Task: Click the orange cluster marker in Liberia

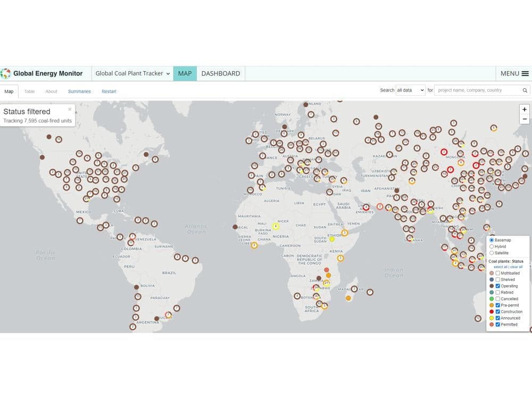Action: coord(254,245)
